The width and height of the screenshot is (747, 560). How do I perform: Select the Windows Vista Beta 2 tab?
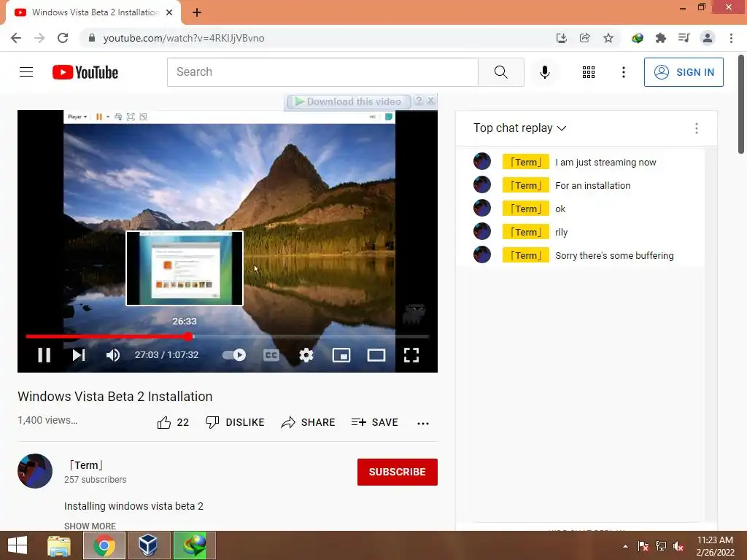pyautogui.click(x=93, y=12)
